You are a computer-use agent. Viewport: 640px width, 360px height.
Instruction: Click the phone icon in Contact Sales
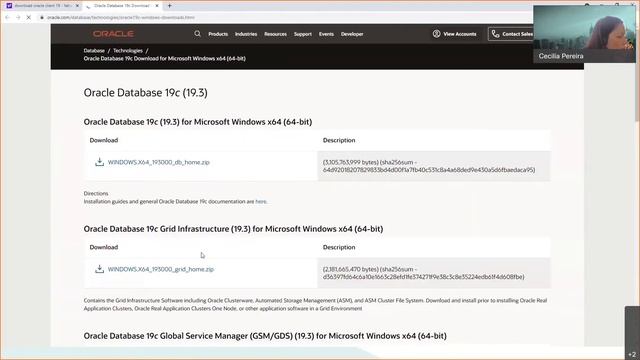pos(495,34)
